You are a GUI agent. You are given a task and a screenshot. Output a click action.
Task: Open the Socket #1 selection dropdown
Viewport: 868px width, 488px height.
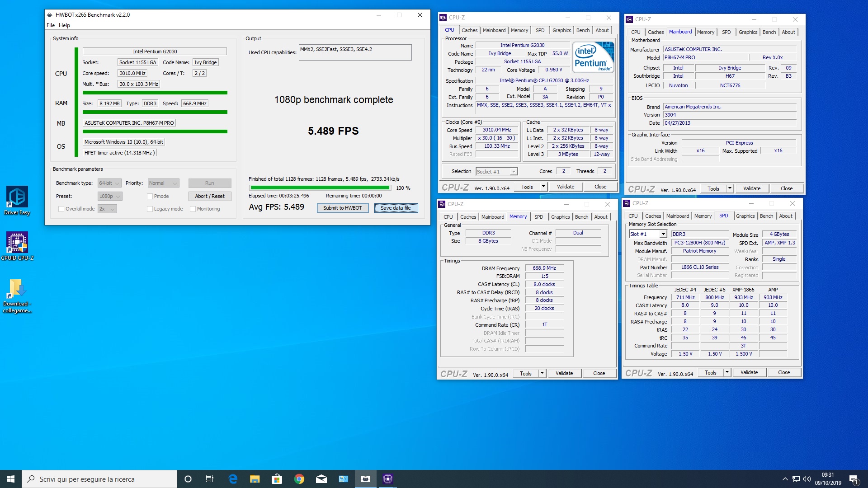click(x=496, y=172)
